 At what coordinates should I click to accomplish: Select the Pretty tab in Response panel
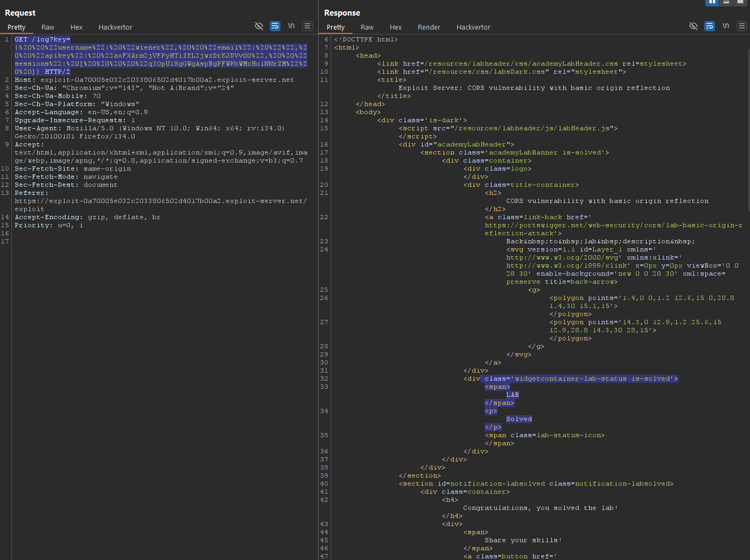tap(335, 27)
